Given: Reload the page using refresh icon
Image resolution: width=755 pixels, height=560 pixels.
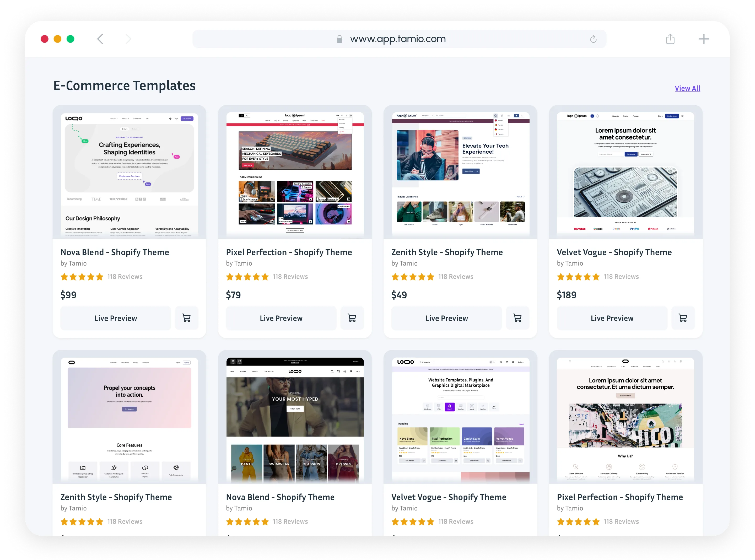Looking at the screenshot, I should click(593, 39).
